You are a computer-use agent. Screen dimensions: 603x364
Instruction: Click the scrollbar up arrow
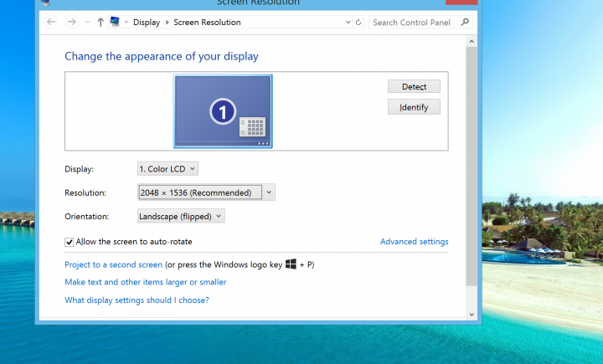click(x=472, y=41)
